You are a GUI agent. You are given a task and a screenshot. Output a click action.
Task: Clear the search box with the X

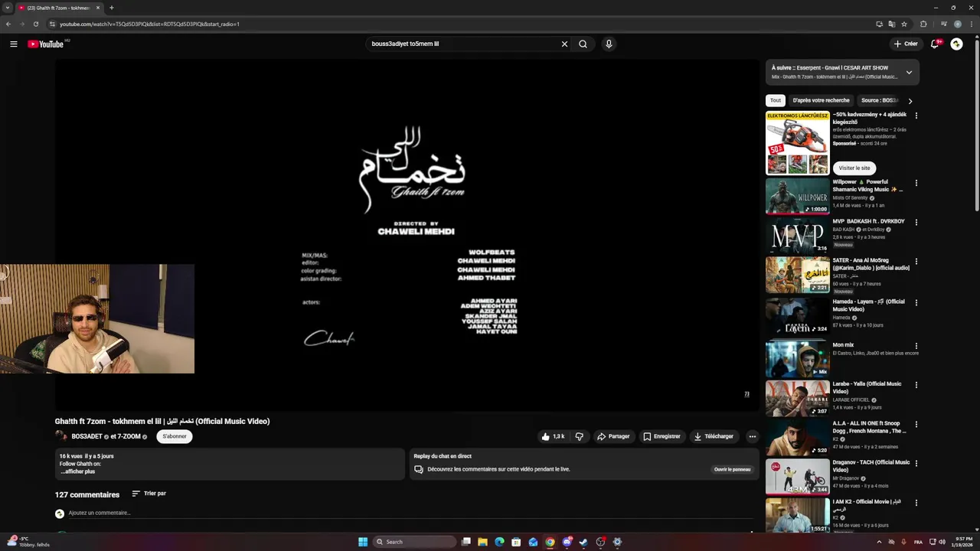point(564,44)
